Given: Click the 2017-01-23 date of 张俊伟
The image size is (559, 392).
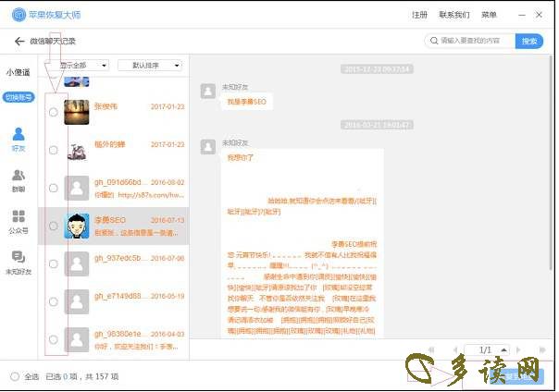Looking at the screenshot, I should (168, 106).
